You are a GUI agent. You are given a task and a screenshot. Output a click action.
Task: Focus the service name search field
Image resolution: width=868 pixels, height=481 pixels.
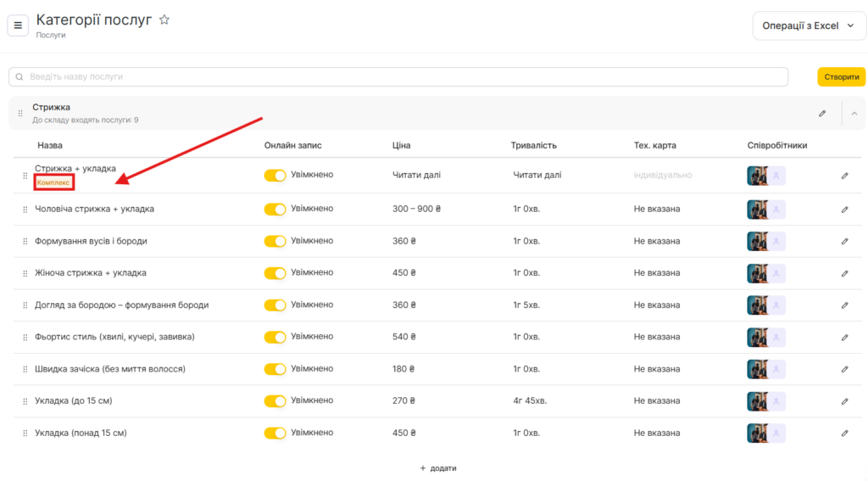click(x=398, y=77)
